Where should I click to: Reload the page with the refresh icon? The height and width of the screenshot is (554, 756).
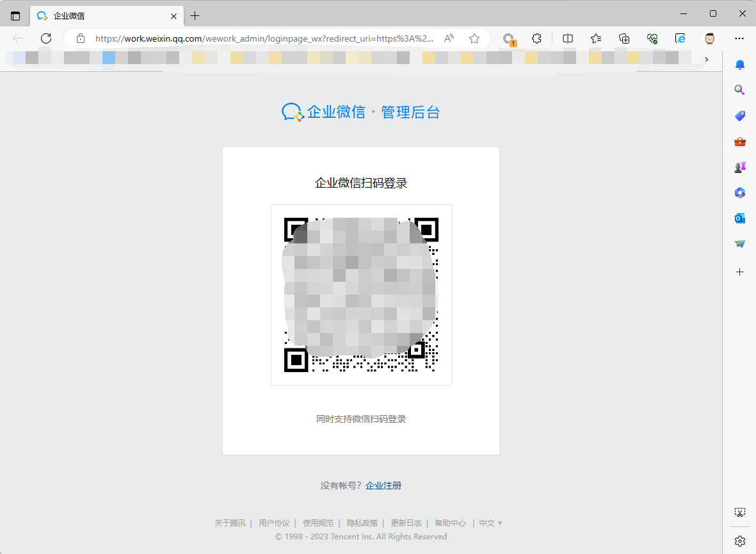point(46,38)
